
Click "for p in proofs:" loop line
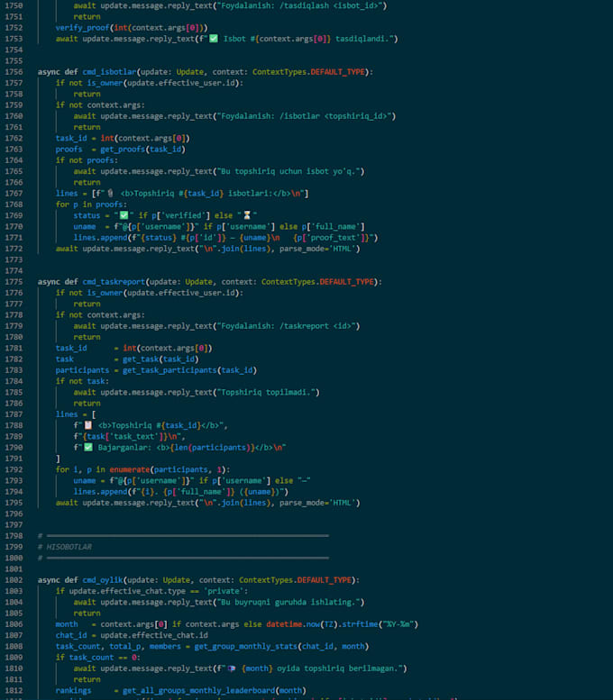pos(92,205)
